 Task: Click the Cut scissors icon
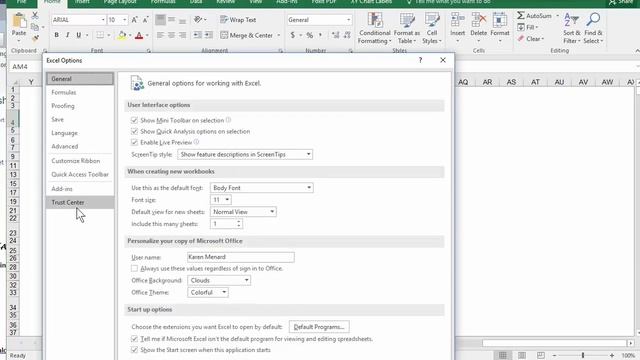click(35, 16)
